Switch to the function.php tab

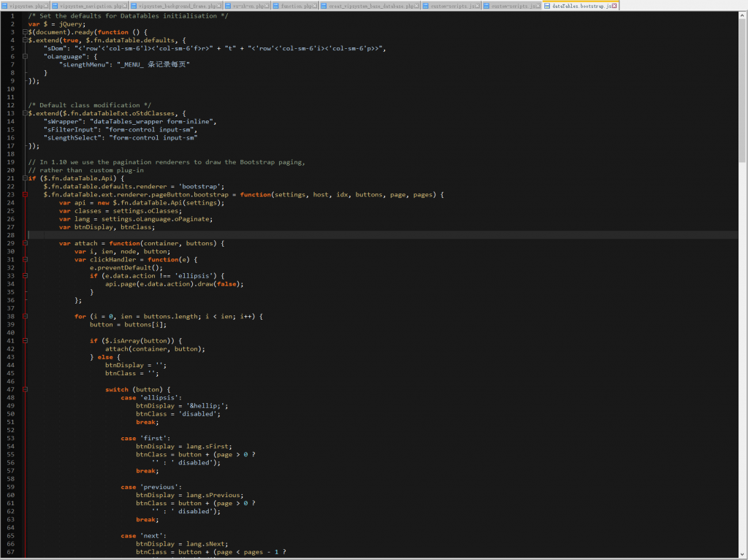295,6
